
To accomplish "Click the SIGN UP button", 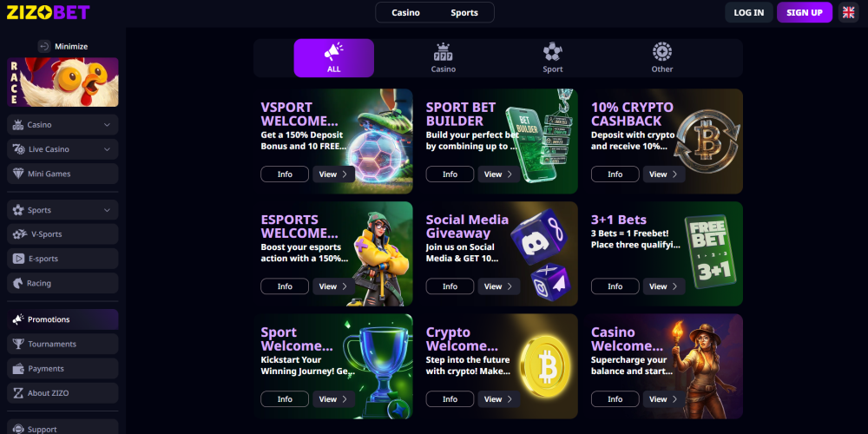I will pos(805,12).
